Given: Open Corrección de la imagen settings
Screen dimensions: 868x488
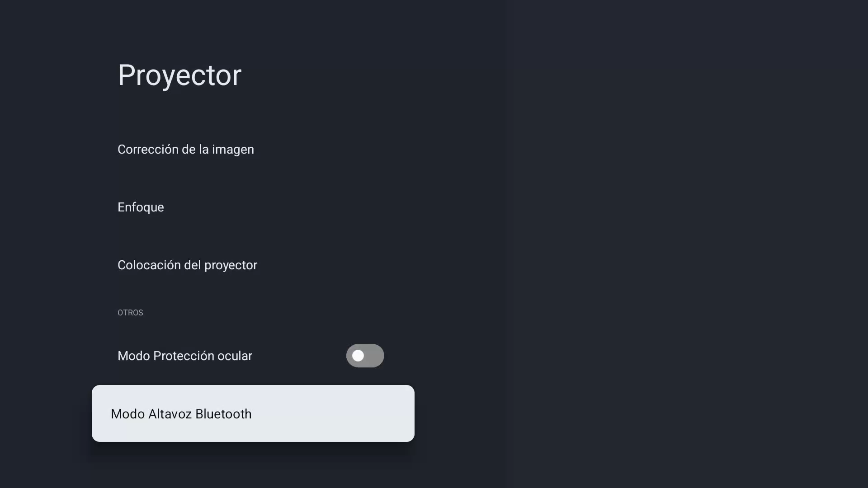Looking at the screenshot, I should pos(185,150).
